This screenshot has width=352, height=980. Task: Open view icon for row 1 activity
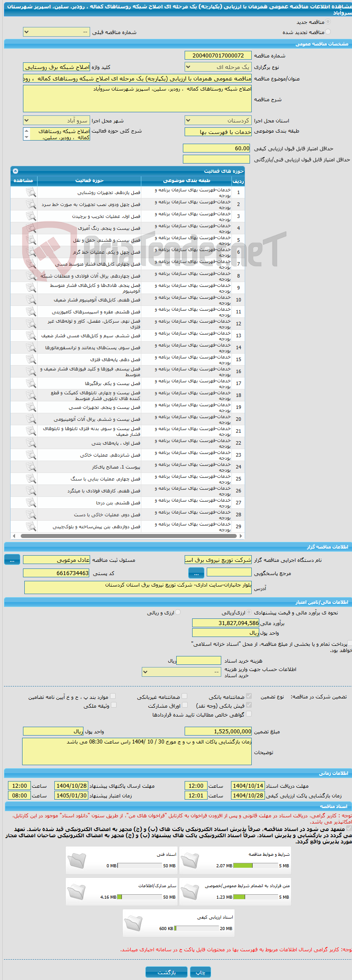pyautogui.click(x=30, y=192)
